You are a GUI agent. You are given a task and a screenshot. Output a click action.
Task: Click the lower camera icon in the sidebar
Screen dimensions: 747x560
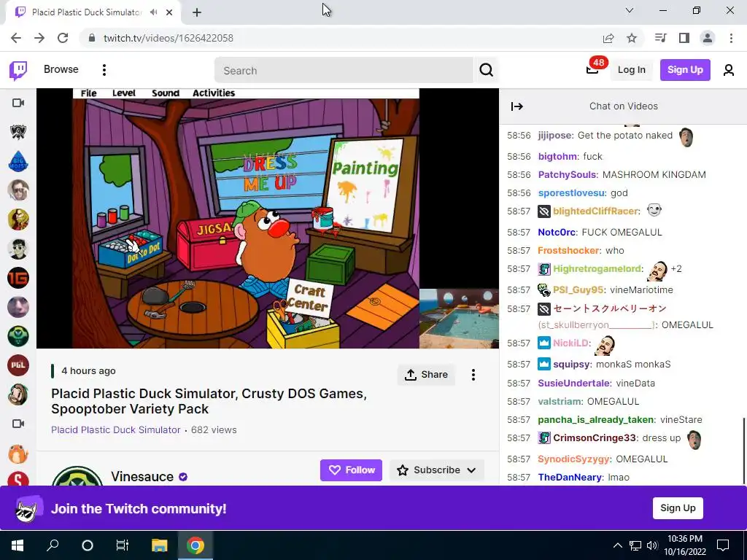pos(18,424)
